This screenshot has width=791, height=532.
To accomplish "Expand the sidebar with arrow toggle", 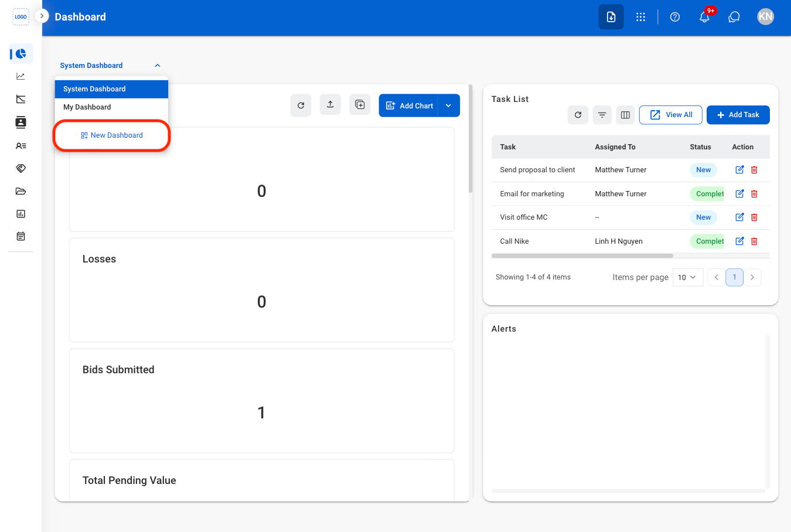I will pyautogui.click(x=42, y=16).
